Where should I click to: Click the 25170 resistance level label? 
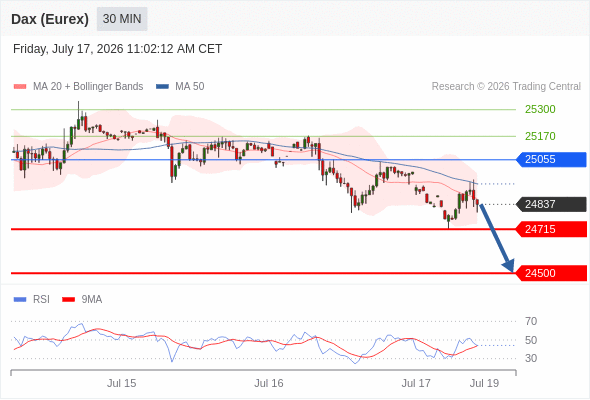[x=540, y=136]
